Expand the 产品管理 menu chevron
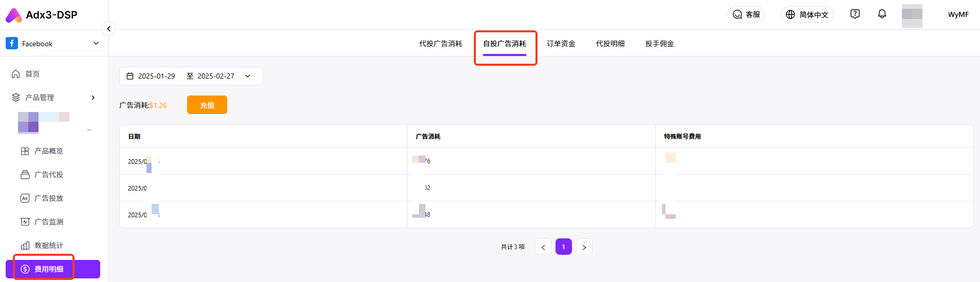The width and height of the screenshot is (980, 282). [x=93, y=98]
